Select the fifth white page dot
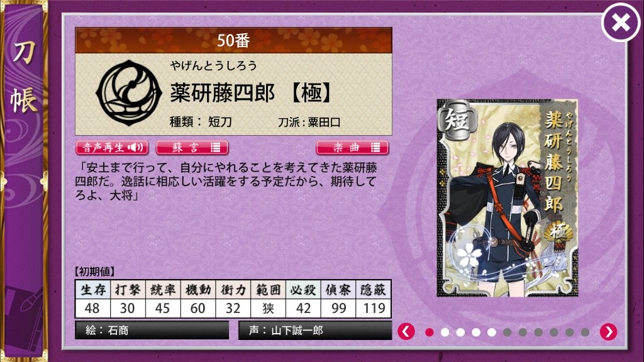The width and height of the screenshot is (644, 362). point(492,332)
